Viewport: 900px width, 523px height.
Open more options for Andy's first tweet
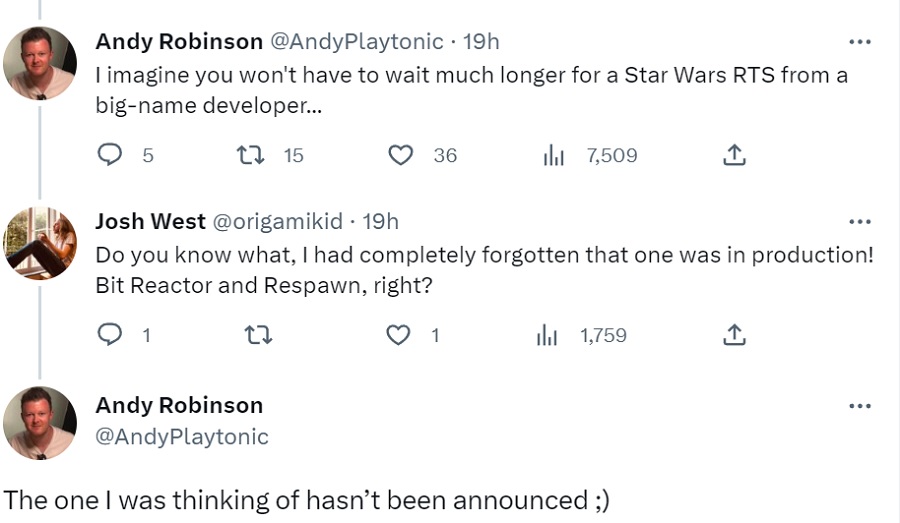click(x=859, y=42)
